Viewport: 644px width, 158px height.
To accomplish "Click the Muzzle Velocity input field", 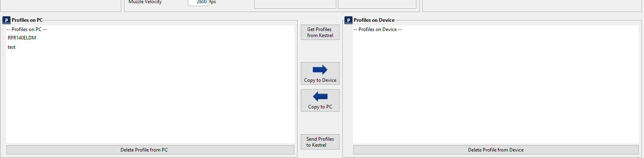I will [x=198, y=2].
